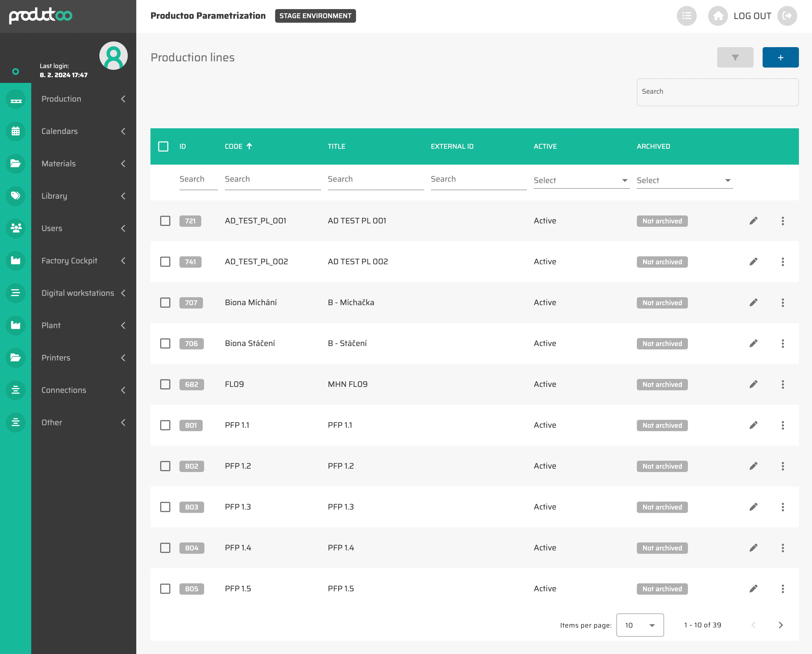Viewport: 812px width, 654px height.
Task: Click the Calendars sidebar calendar icon
Action: (15, 131)
